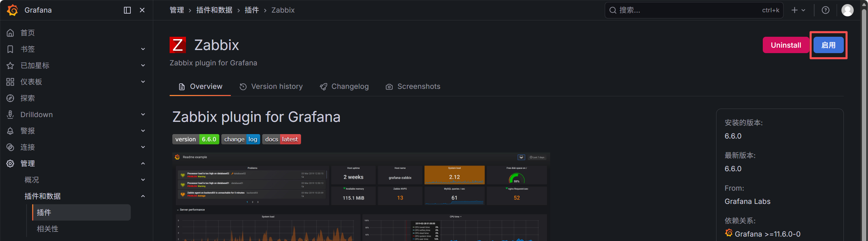Collapse the 管理 section chevron

pyautogui.click(x=143, y=163)
